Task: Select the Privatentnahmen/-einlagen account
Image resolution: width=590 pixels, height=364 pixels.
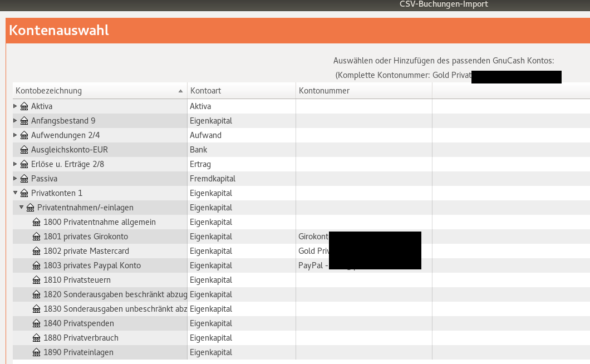Action: (301, 208)
